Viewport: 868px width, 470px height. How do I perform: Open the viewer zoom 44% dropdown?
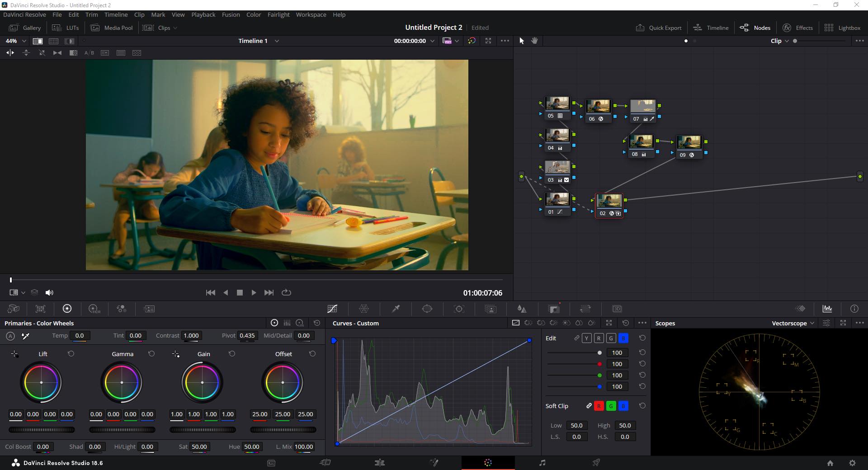pyautogui.click(x=16, y=41)
